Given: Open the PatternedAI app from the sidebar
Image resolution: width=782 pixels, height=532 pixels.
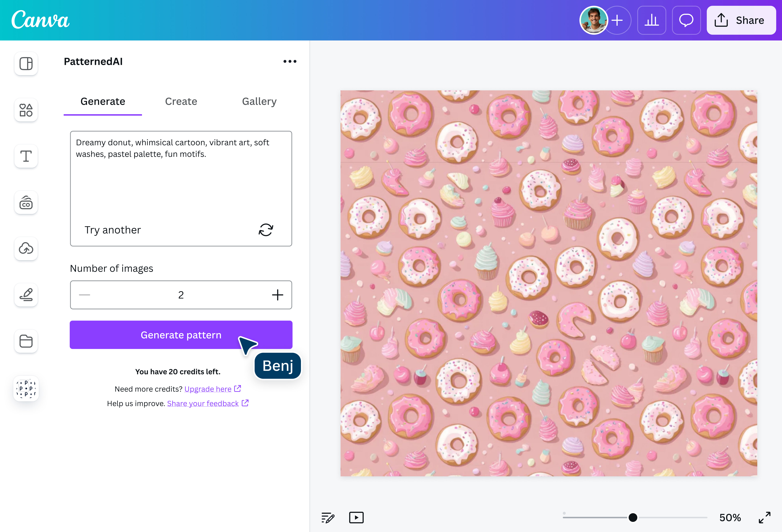Looking at the screenshot, I should (x=26, y=388).
